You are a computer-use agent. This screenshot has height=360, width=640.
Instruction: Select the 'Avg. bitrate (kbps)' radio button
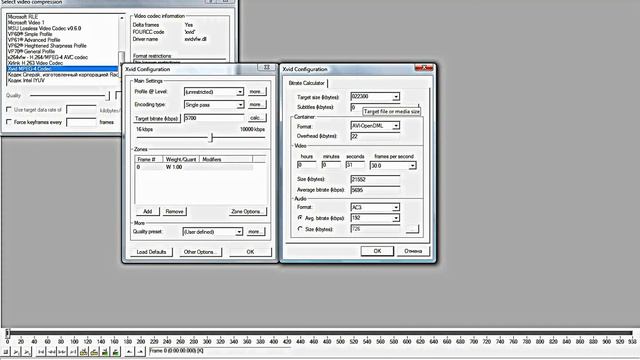[300, 218]
